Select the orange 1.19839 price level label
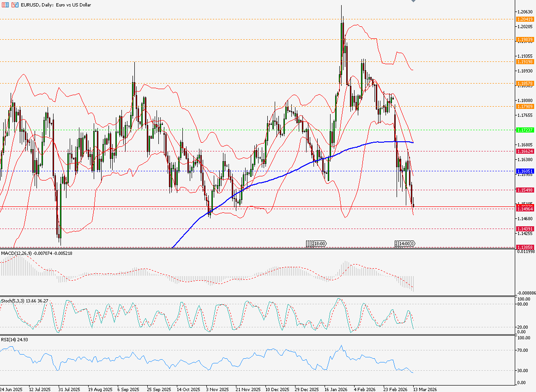This screenshot has height=392, width=536. coord(525,40)
